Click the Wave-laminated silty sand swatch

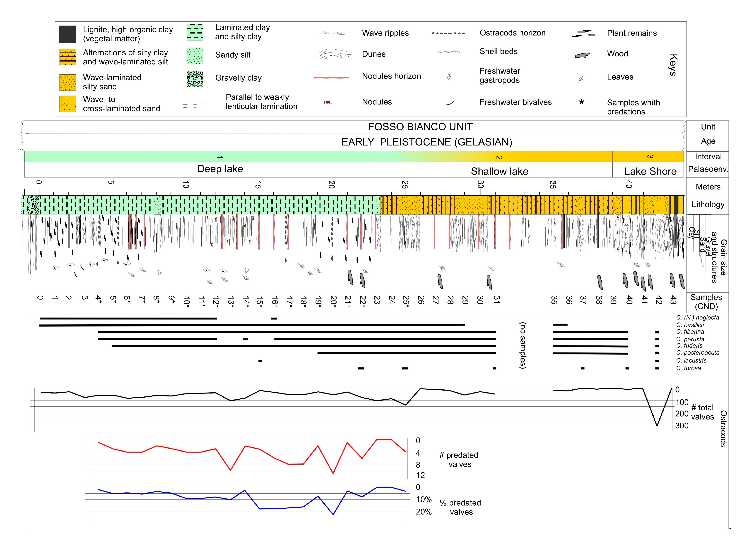coord(68,82)
